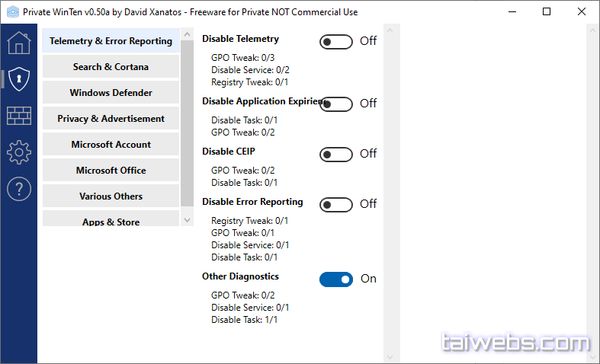The image size is (600, 364).
Task: Click the Private WinTen app icon in title bar
Action: coord(12,12)
